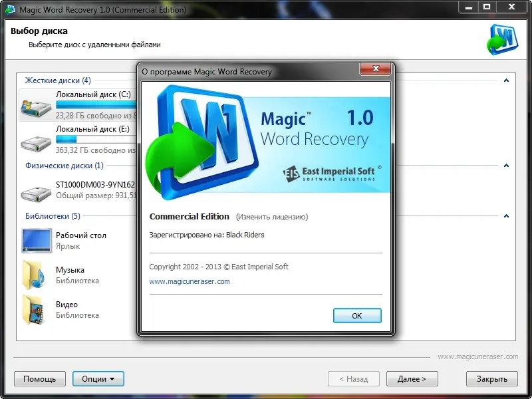The height and width of the screenshot is (399, 532).
Task: Click the Commercial Edition label
Action: [x=190, y=217]
